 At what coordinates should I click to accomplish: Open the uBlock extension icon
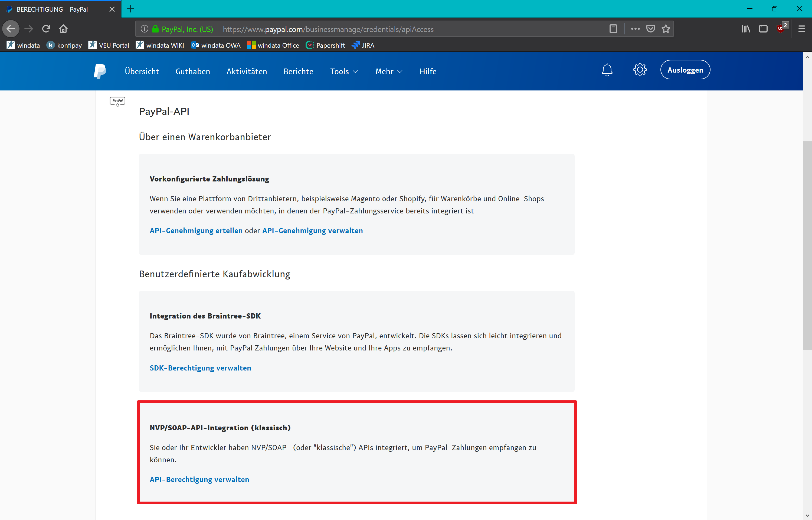pos(781,28)
